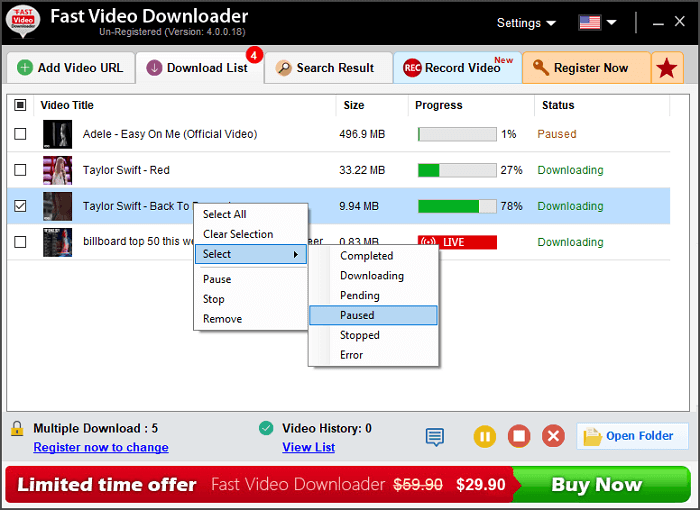Screen dimensions: 700x510
Task: Sort by the Size column header
Action: coord(372,105)
